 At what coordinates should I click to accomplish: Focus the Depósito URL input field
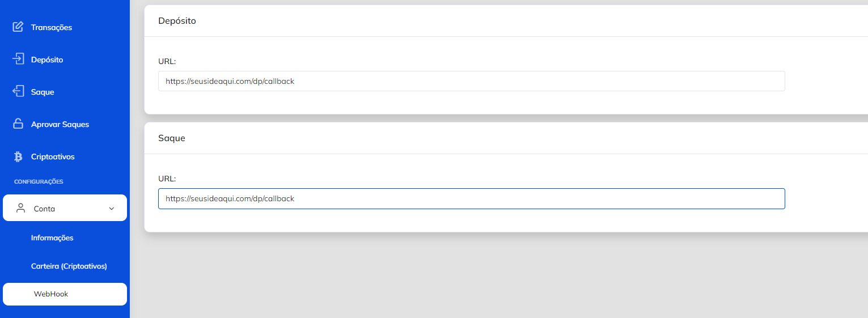point(471,81)
